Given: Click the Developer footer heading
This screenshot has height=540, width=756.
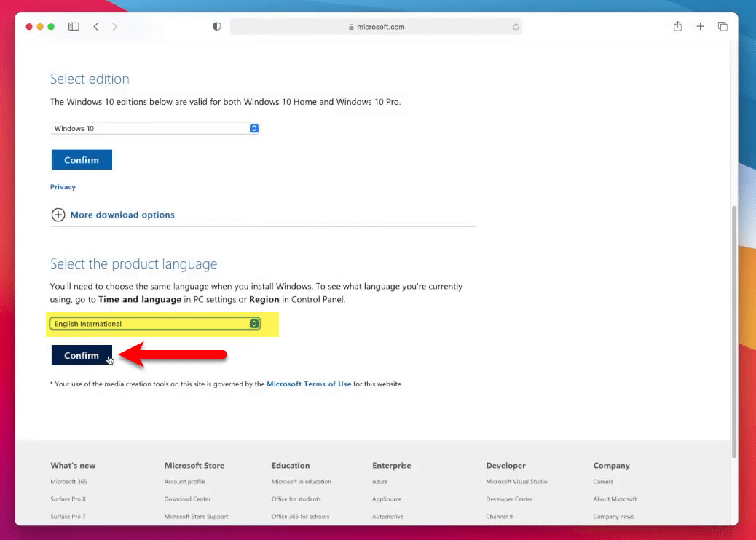Looking at the screenshot, I should [505, 465].
